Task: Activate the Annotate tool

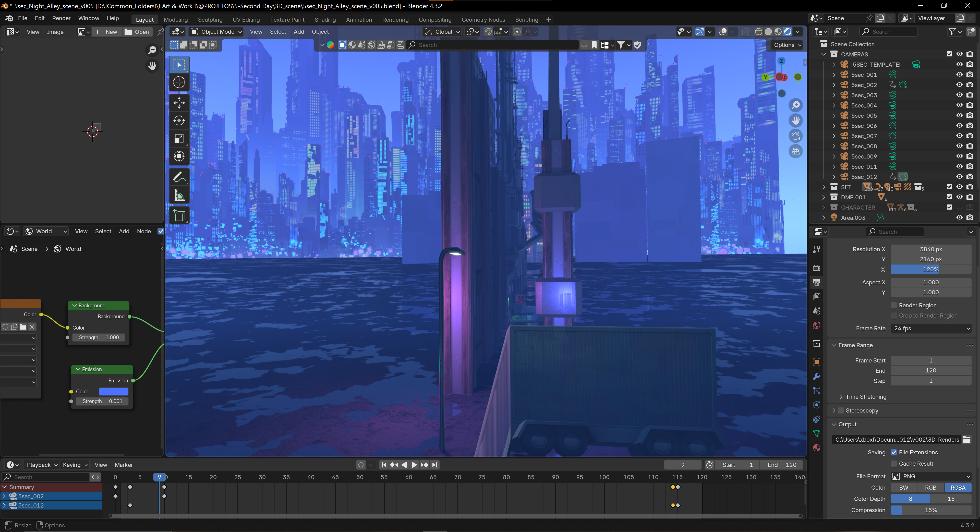Action: click(x=179, y=177)
